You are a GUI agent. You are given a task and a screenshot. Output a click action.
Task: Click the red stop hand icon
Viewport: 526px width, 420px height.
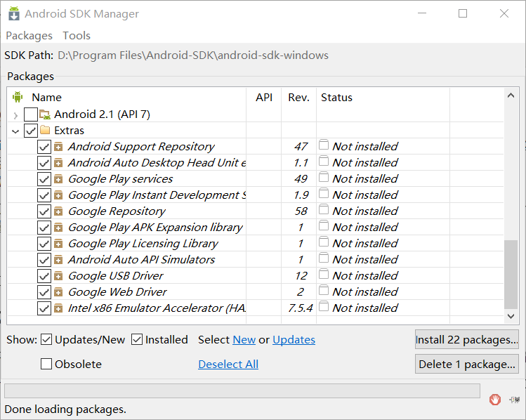click(495, 399)
